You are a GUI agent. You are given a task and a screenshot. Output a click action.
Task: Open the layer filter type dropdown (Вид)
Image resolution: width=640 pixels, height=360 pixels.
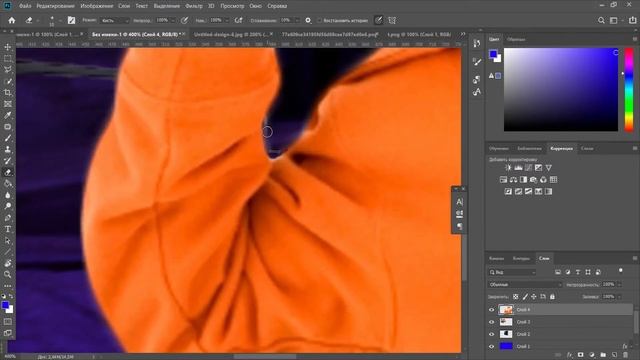[512, 272]
